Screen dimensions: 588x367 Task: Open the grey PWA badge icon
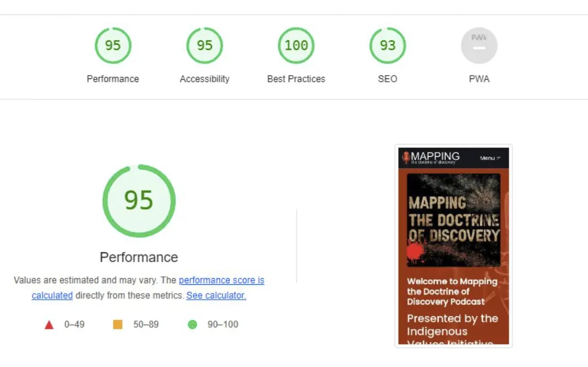[479, 45]
